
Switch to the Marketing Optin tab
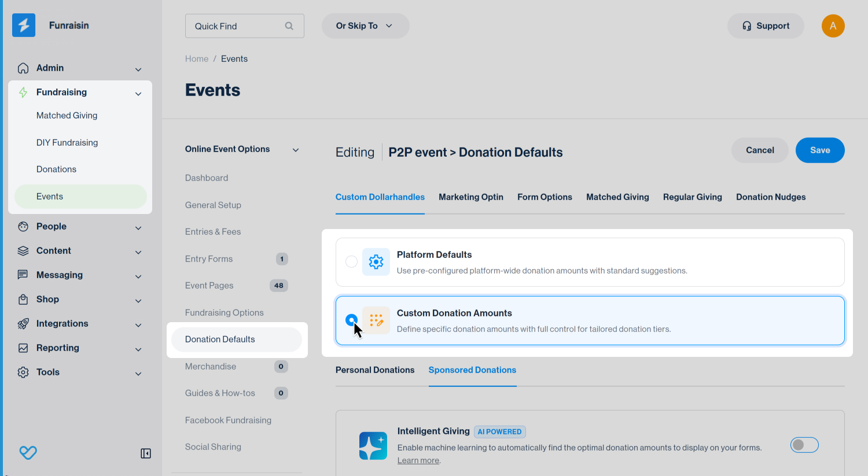pyautogui.click(x=470, y=197)
